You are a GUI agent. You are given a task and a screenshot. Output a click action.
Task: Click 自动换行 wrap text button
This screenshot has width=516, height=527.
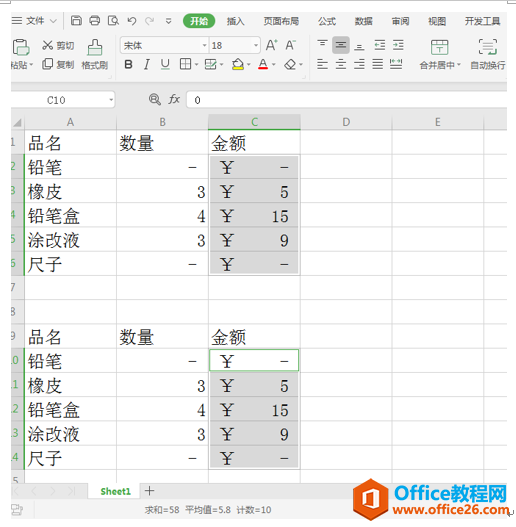488,54
